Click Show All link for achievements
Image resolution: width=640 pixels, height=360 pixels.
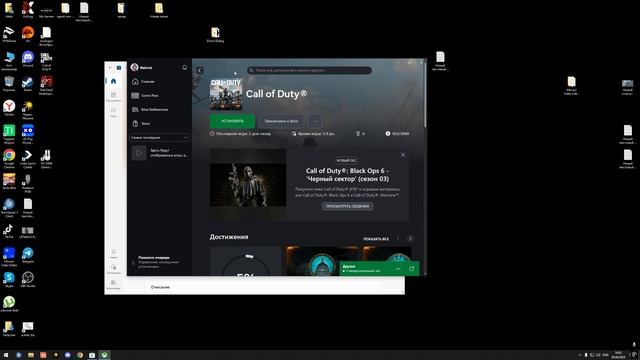click(376, 239)
